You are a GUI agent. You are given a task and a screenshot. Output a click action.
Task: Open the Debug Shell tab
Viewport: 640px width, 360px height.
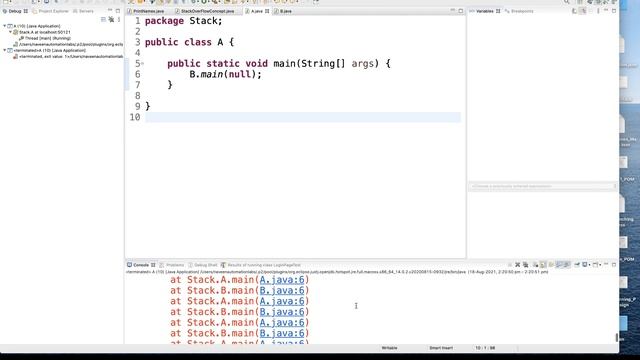coord(202,265)
